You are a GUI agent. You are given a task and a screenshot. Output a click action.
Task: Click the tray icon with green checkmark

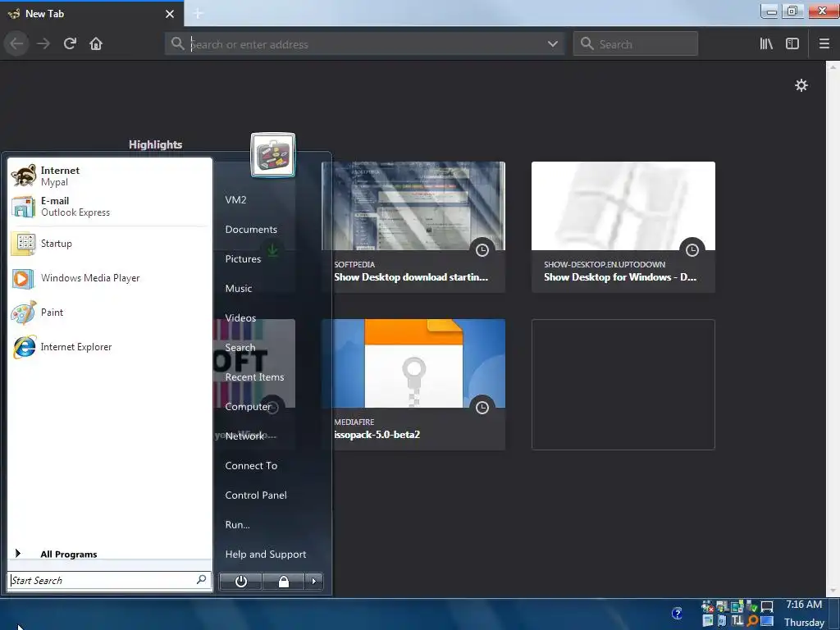click(x=752, y=607)
